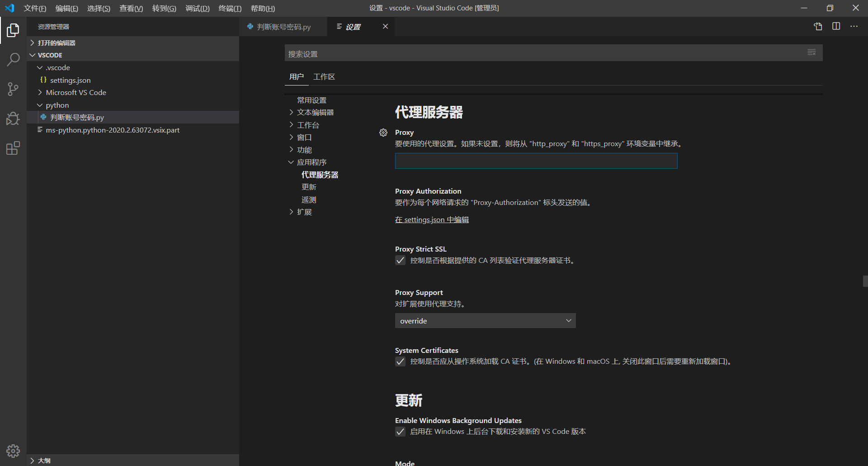Toggle the System Certificates checkbox
This screenshot has width=868, height=466.
tap(400, 361)
